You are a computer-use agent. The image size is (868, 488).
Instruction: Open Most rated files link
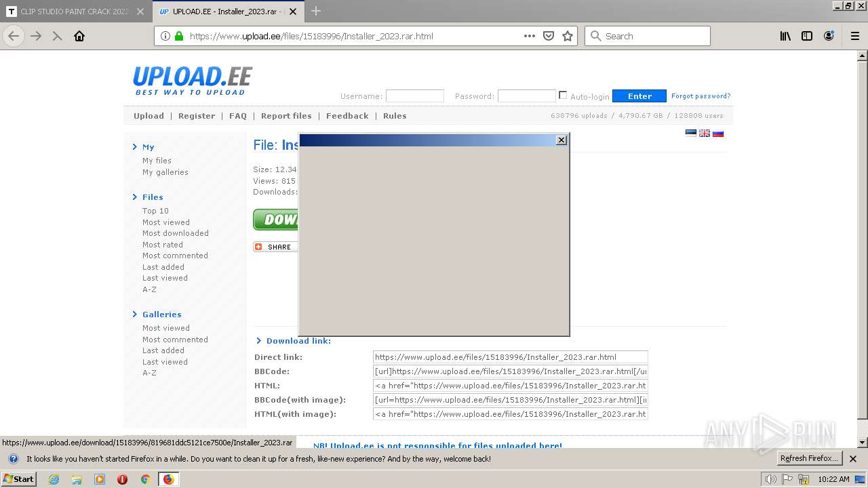click(163, 245)
